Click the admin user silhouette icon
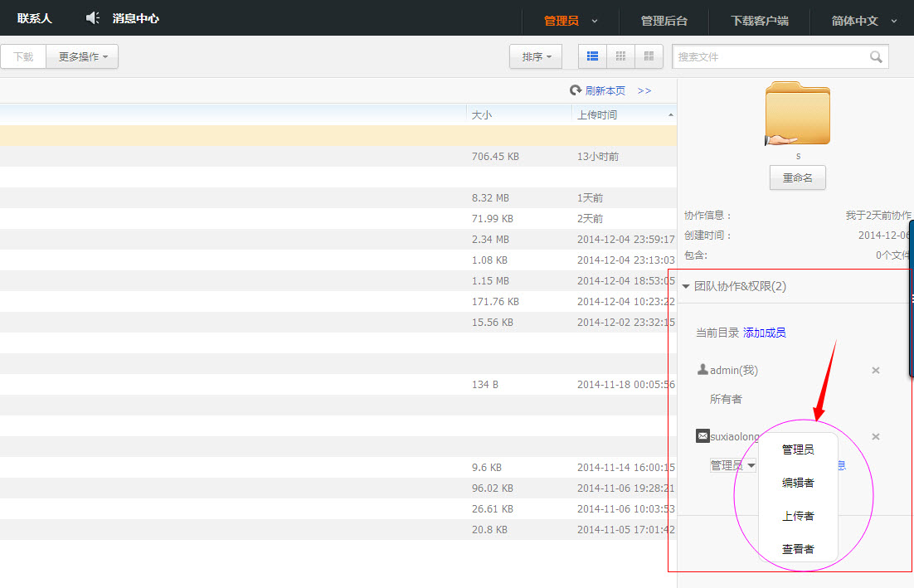This screenshot has height=588, width=914. pos(702,370)
